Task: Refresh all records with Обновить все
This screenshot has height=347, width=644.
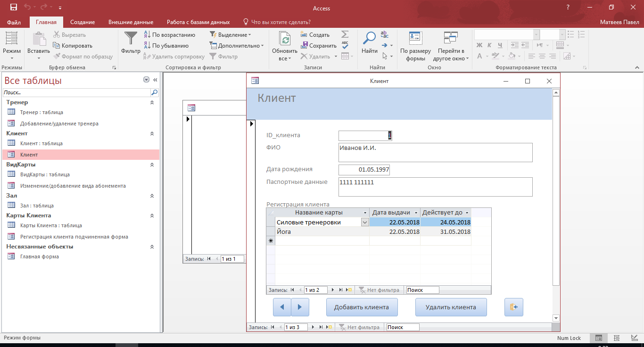Action: [x=284, y=46]
